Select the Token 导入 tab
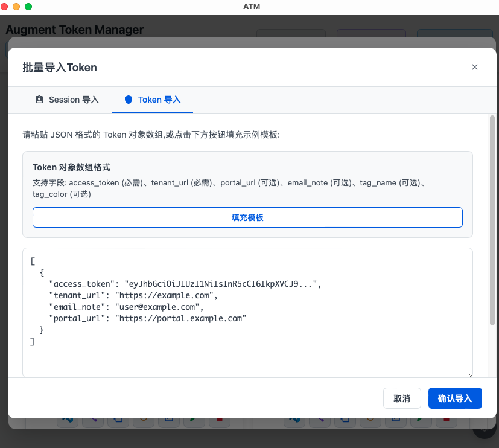The width and height of the screenshot is (499, 448). click(x=152, y=100)
